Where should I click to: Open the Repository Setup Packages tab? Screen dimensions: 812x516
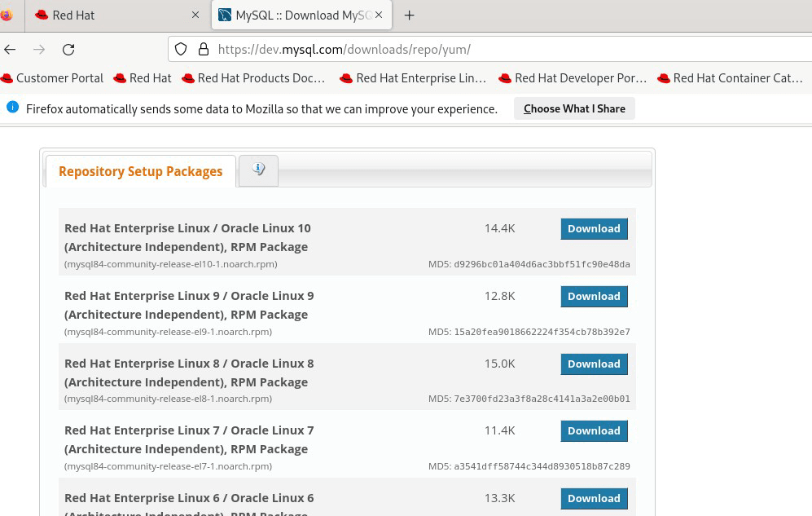pyautogui.click(x=140, y=171)
